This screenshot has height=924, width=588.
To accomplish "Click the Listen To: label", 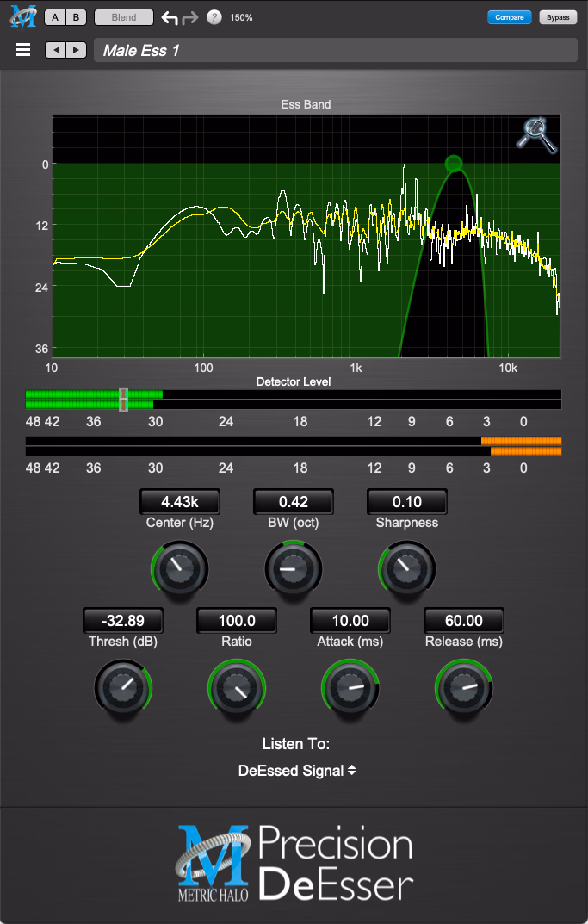I will (296, 744).
